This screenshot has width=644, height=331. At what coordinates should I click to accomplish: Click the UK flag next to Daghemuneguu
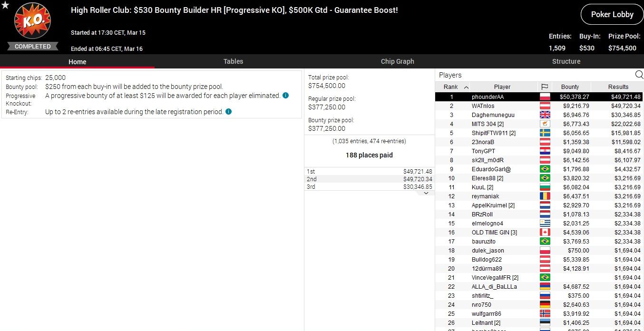[545, 115]
